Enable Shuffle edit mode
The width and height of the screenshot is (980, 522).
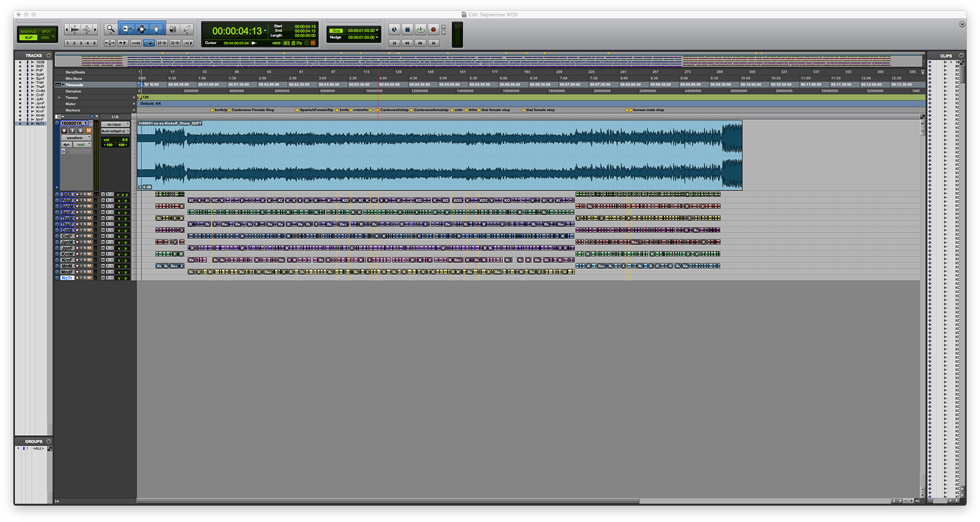click(x=28, y=31)
